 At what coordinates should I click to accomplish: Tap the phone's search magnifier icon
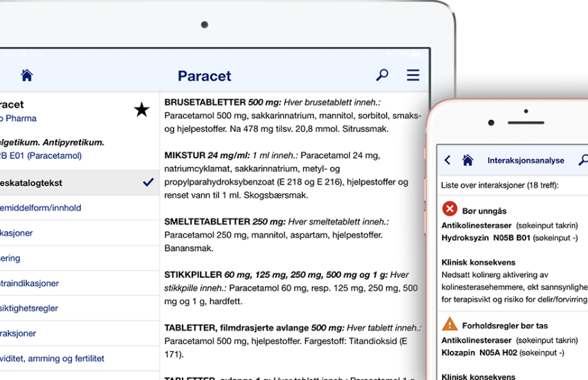[583, 160]
